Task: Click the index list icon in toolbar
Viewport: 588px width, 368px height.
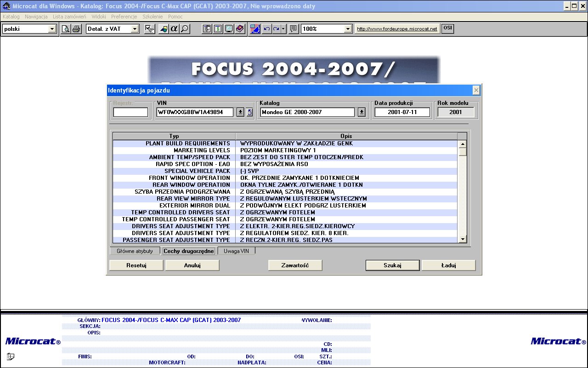Action: click(x=207, y=29)
